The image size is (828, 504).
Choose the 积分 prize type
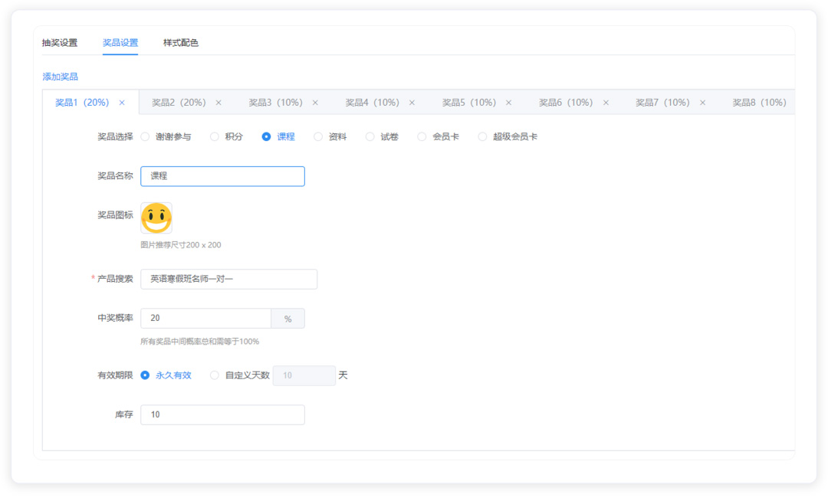(215, 137)
